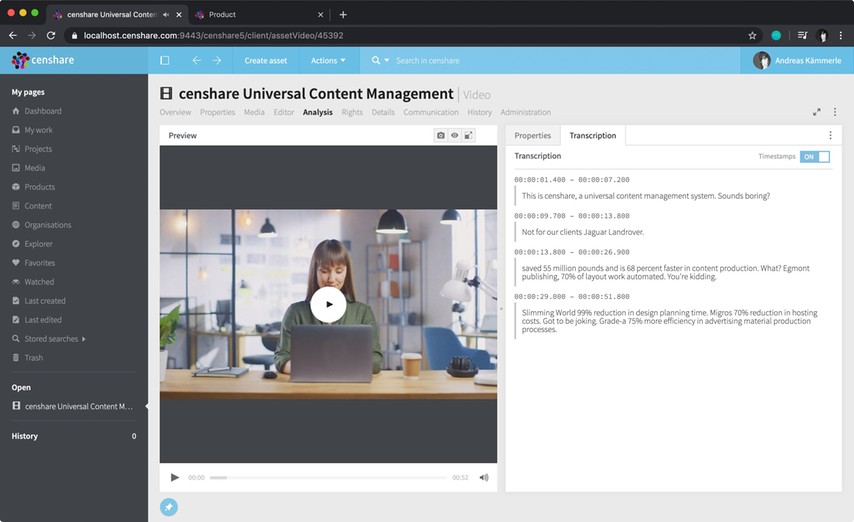Open Products in the sidebar

39,187
